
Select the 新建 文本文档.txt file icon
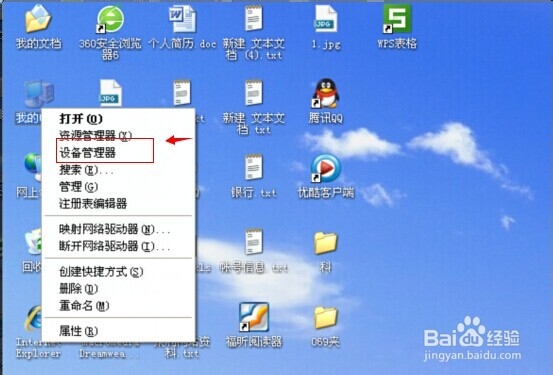(254, 93)
